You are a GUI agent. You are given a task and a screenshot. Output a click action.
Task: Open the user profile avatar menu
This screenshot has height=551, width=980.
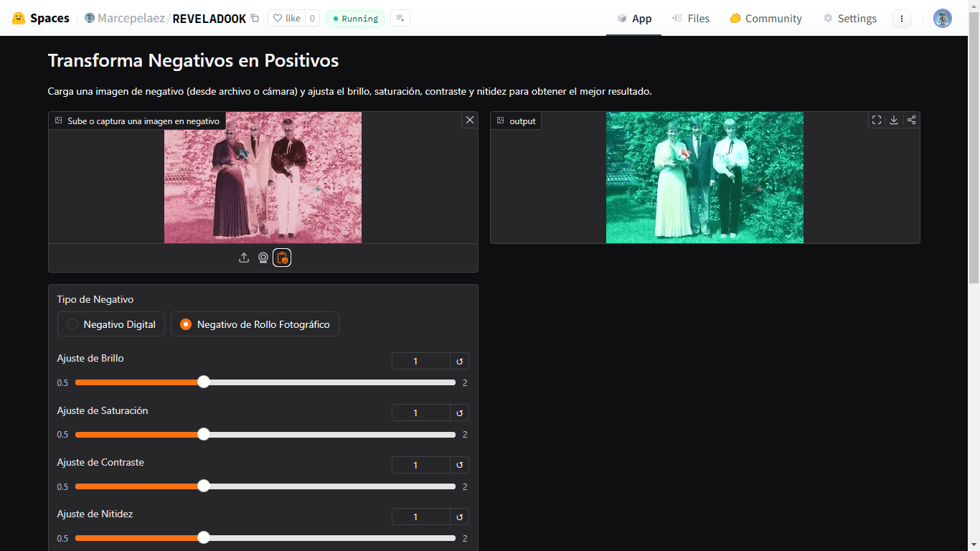(x=942, y=19)
